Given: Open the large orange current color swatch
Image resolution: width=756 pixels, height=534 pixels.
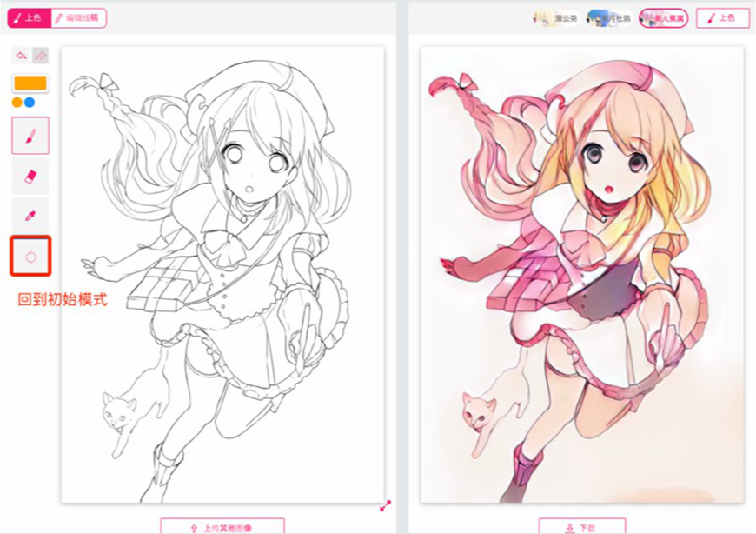Looking at the screenshot, I should tap(30, 83).
